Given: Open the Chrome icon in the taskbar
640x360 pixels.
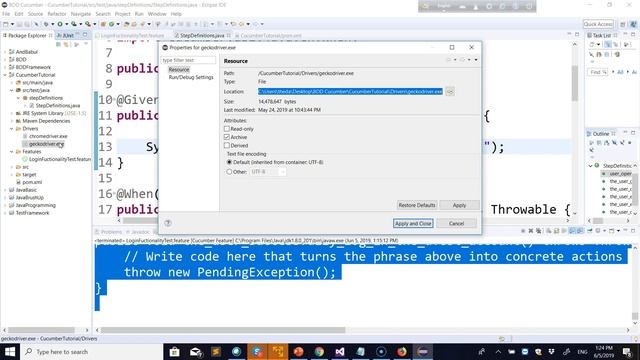Looking at the screenshot, I should coord(319,351).
